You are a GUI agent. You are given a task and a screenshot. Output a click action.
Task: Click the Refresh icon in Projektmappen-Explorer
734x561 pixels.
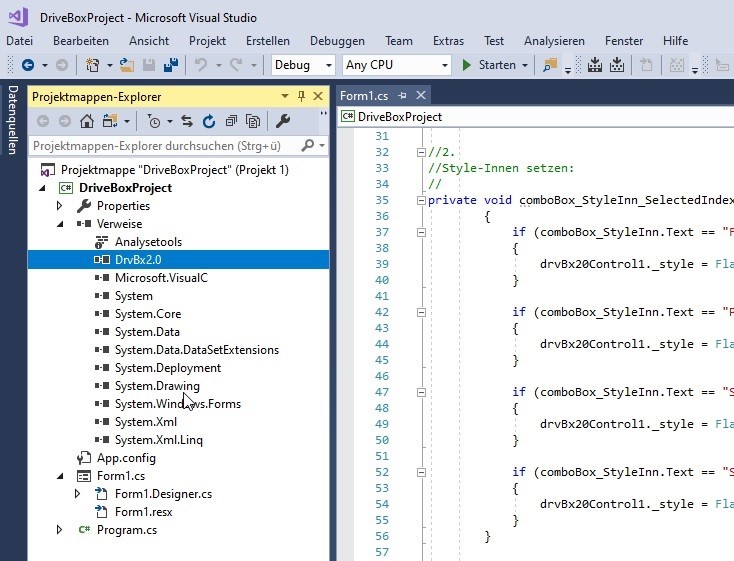[x=209, y=121]
